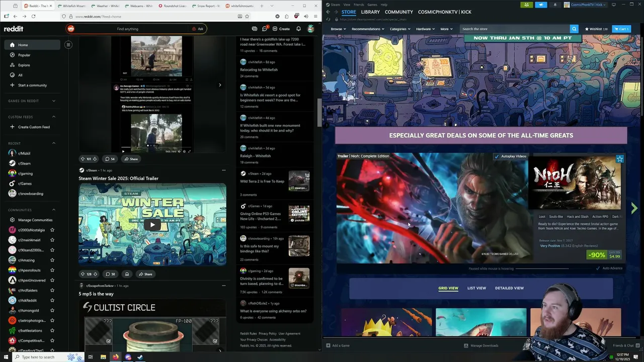Screen dimensions: 644x362
Task: Open Steam notifications bell
Action: 555,5
